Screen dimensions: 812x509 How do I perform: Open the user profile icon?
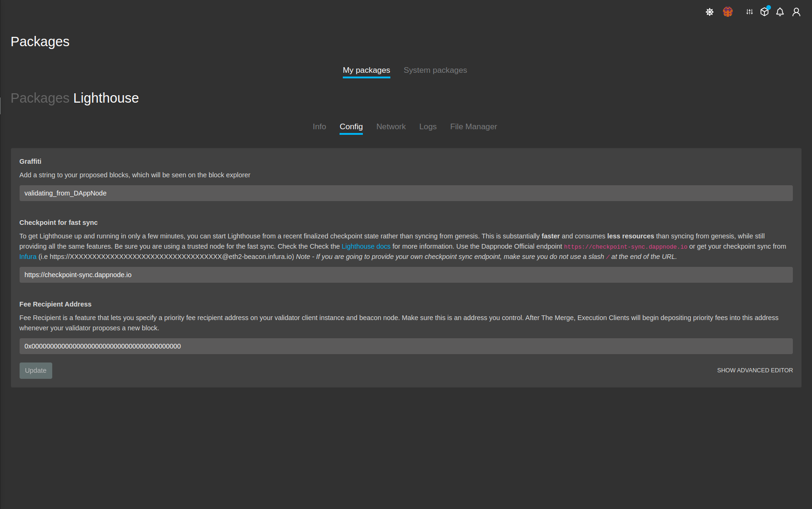click(796, 12)
